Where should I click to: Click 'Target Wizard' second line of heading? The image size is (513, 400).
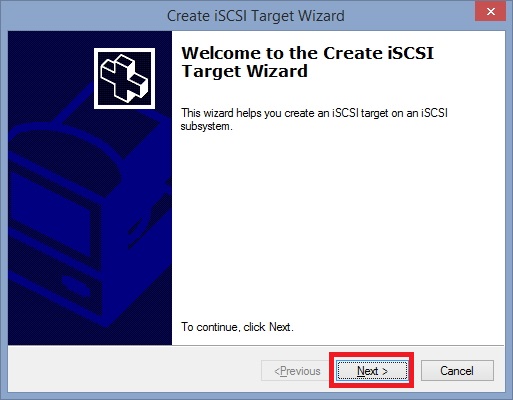coord(245,71)
